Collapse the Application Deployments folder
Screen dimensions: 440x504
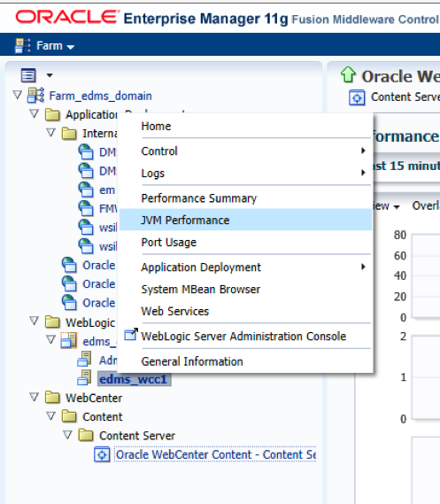click(x=34, y=113)
